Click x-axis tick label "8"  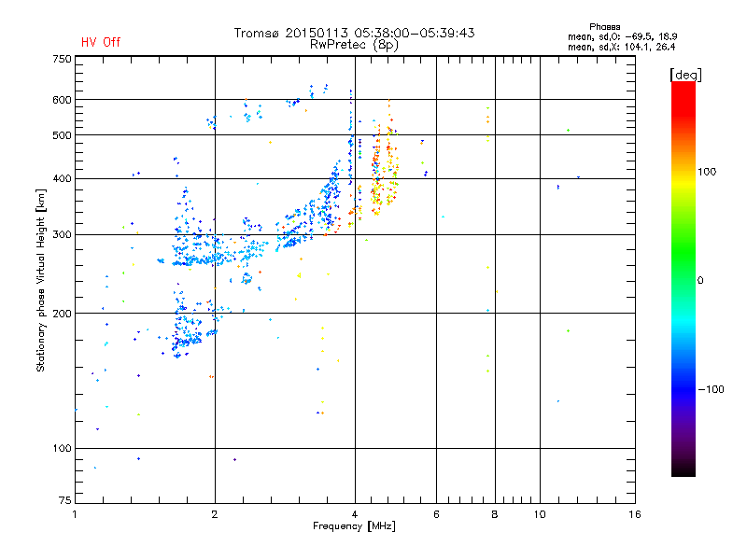coord(495,514)
